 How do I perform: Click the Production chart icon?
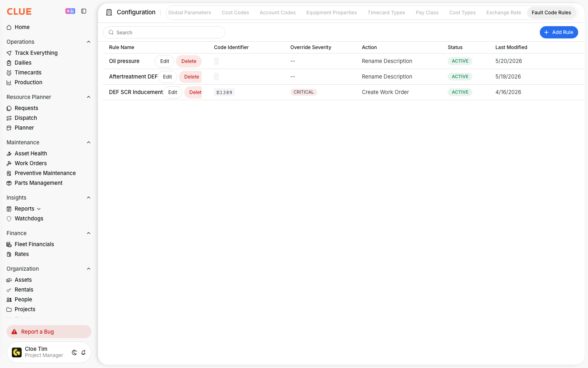[9, 83]
